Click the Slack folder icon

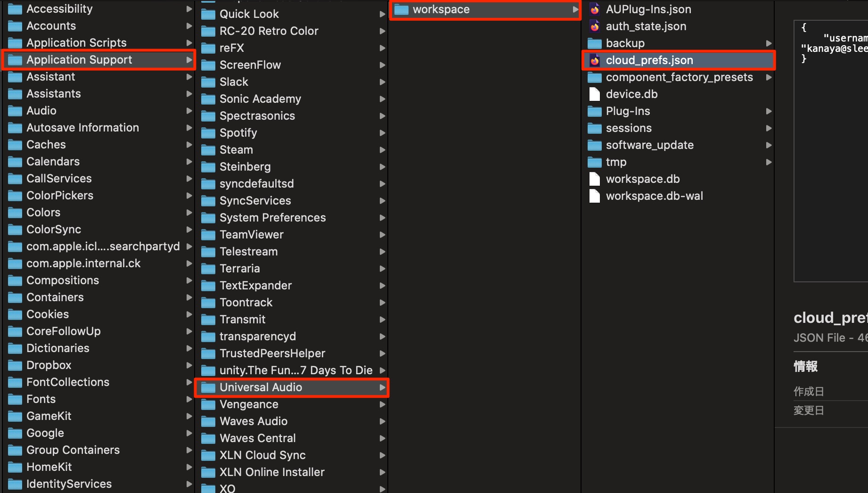click(208, 82)
